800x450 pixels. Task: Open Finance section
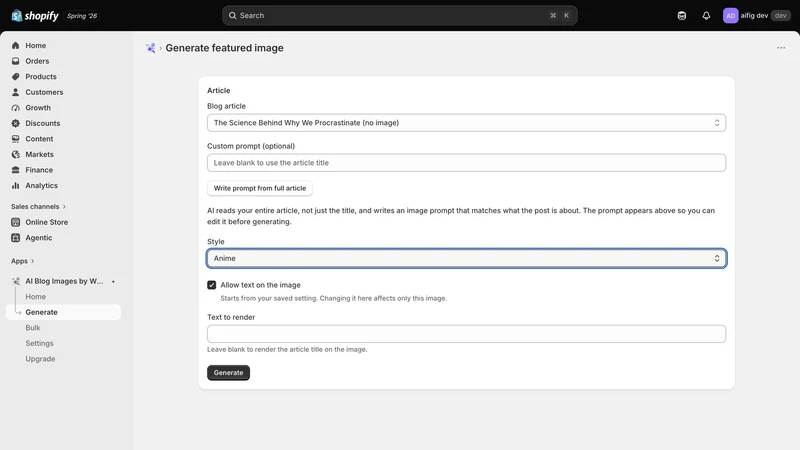39,170
